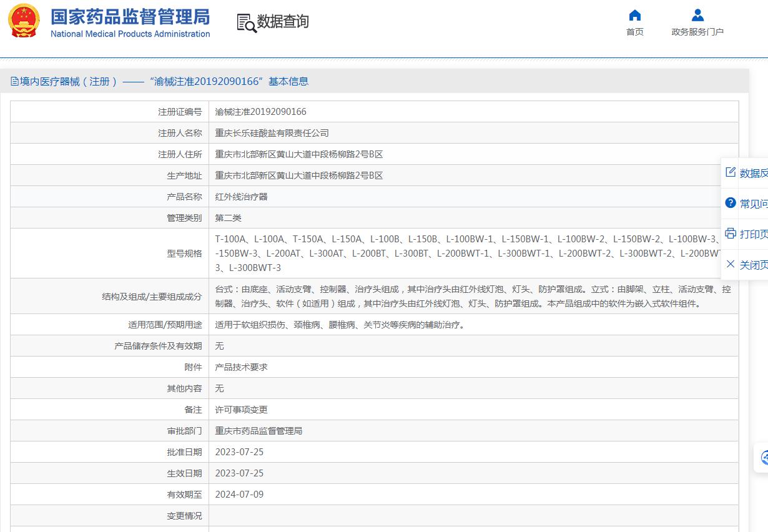Viewport: 768px width, 532px height.
Task: Click the 打印页 printer icon
Action: click(731, 234)
